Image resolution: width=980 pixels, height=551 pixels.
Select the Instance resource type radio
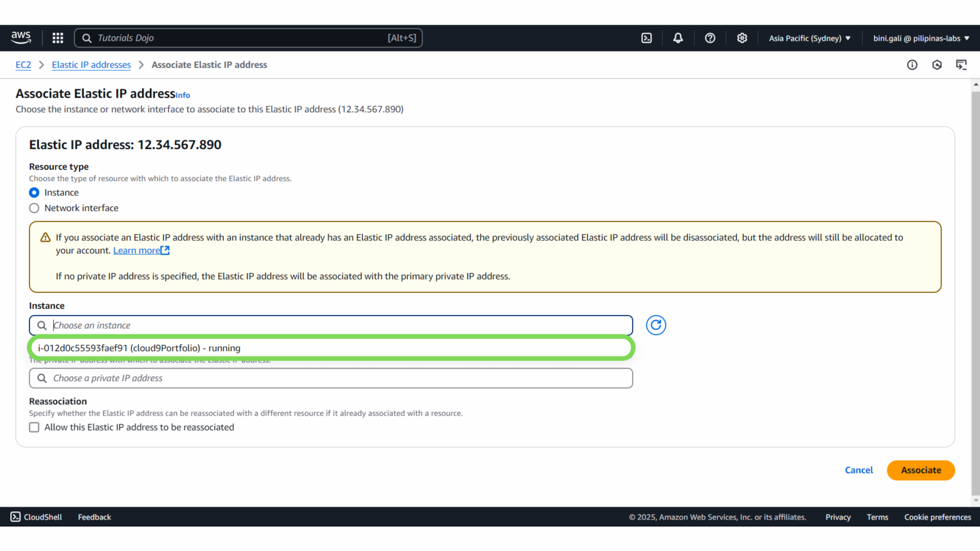[34, 192]
